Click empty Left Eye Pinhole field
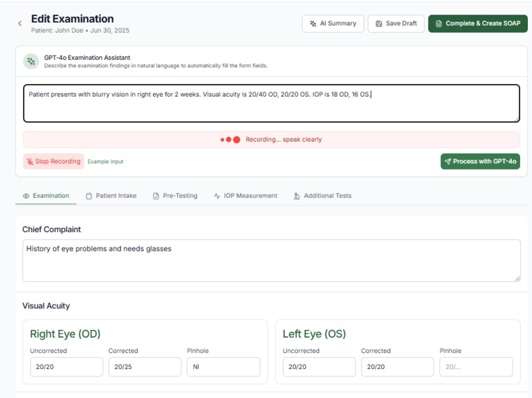Image resolution: width=532 pixels, height=398 pixels. pyautogui.click(x=476, y=367)
